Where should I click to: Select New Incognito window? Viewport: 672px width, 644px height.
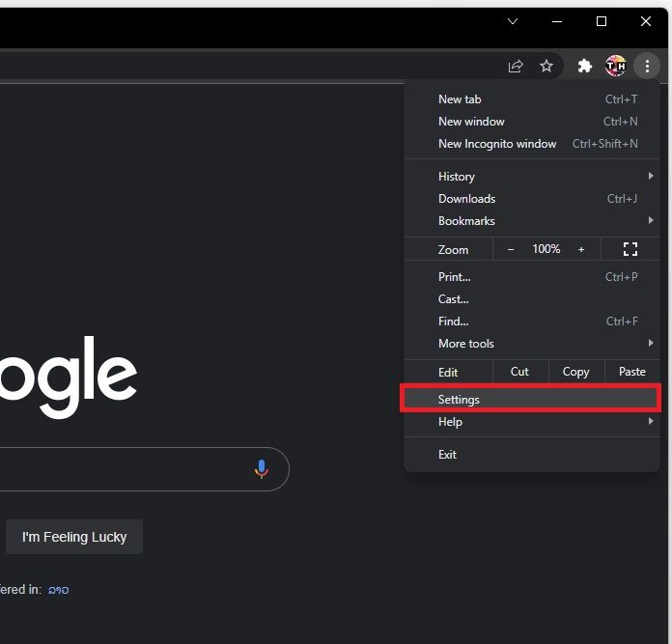coord(497,144)
